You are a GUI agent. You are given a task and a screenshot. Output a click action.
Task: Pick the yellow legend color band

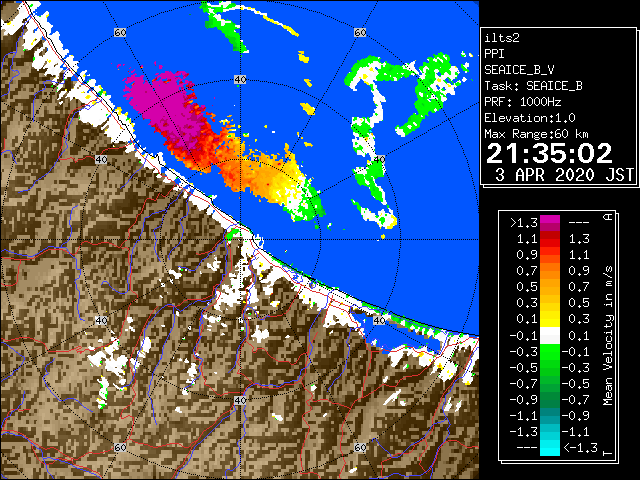click(550, 319)
